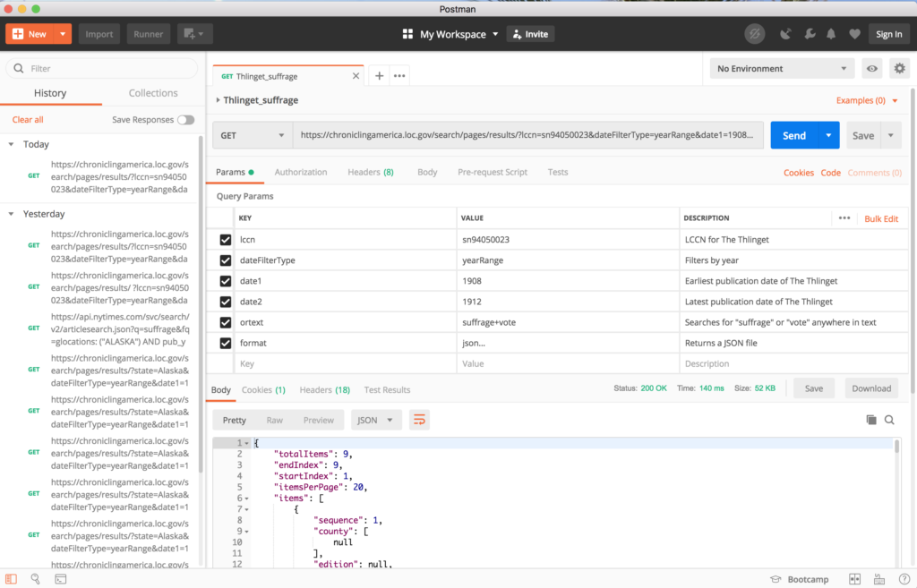Image resolution: width=917 pixels, height=588 pixels.
Task: Click the filter search magnifier icon
Action: 19,68
